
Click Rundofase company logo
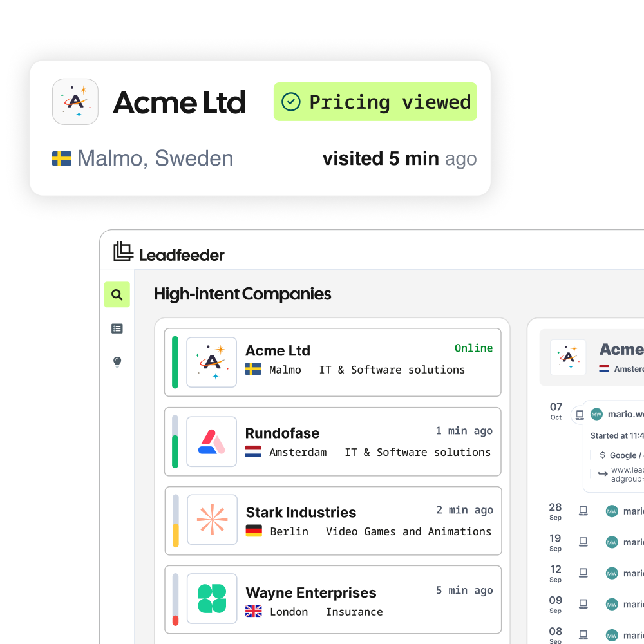click(211, 442)
